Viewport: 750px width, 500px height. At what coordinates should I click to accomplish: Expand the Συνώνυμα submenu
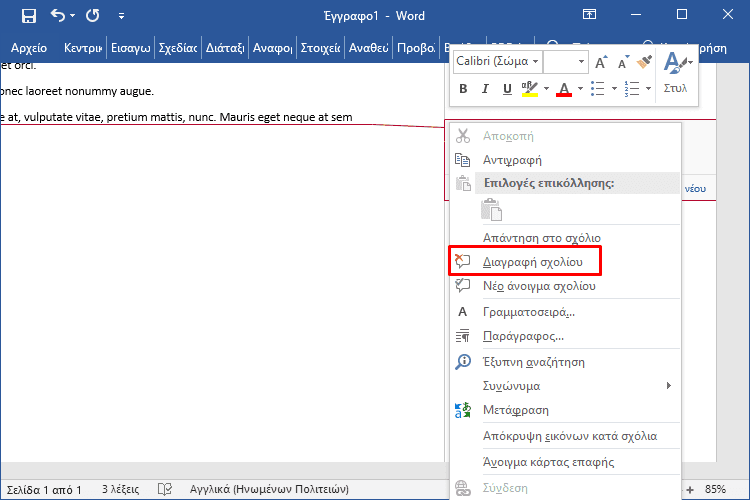point(565,386)
